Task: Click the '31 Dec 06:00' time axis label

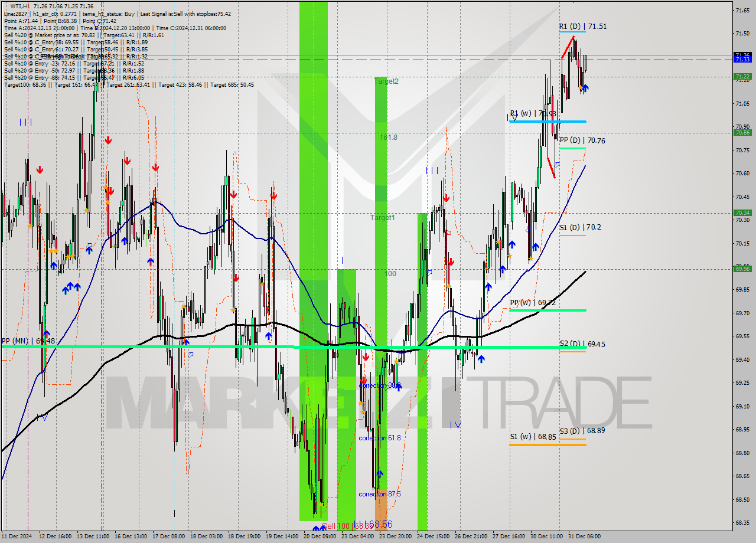Action: point(585,537)
